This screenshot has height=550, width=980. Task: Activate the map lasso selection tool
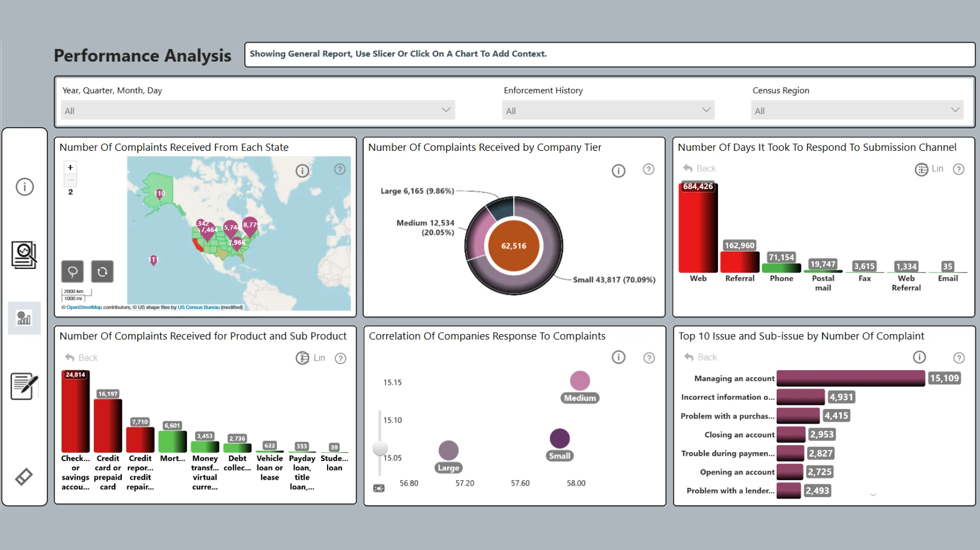coord(72,271)
